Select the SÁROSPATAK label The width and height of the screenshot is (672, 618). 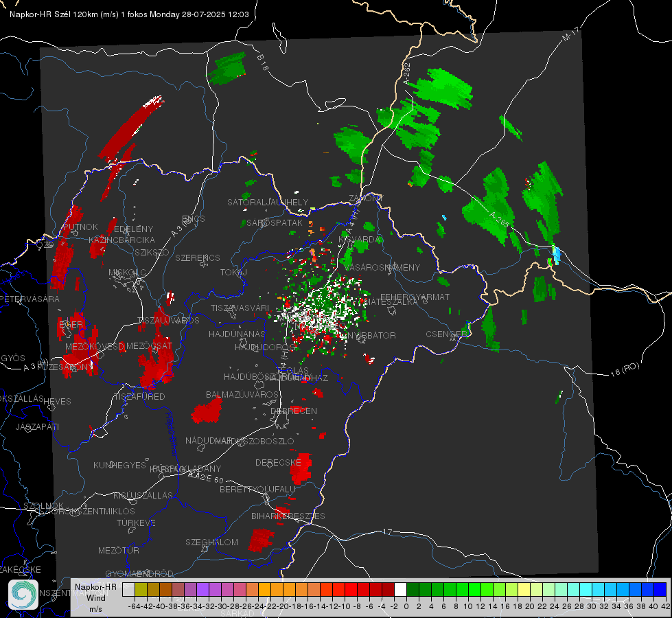tap(275, 222)
